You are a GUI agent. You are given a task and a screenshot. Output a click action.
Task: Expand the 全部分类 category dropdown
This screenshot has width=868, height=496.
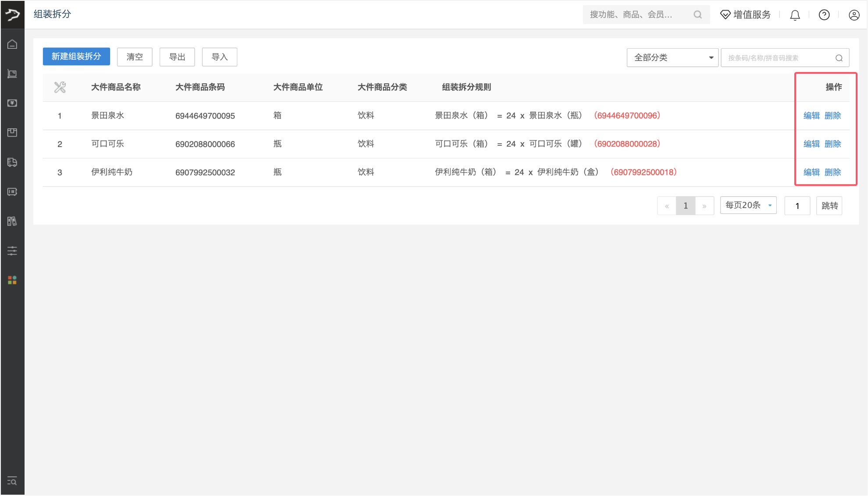coord(672,58)
